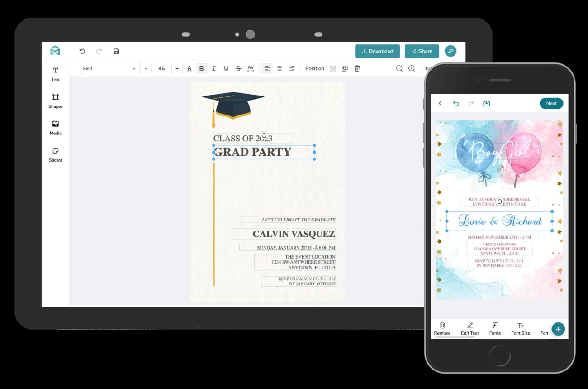Image resolution: width=588 pixels, height=389 pixels.
Task: Open the Position options
Action: [314, 68]
